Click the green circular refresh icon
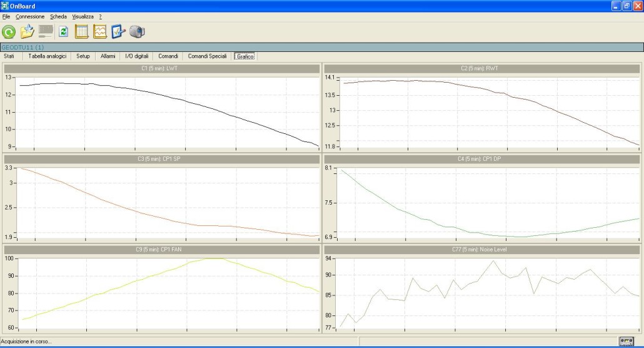Screen dimensions: 644x348 (9, 32)
